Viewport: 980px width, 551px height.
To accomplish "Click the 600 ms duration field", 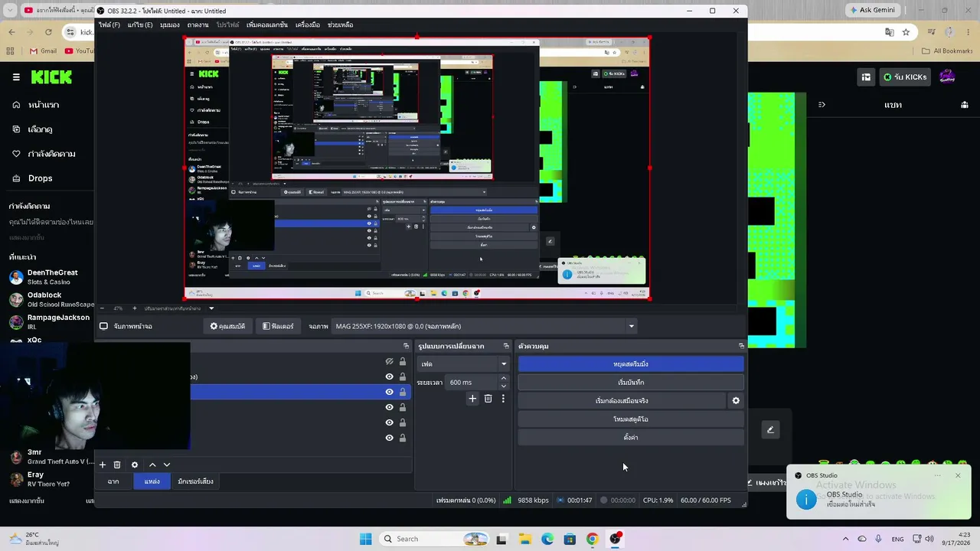I will click(472, 382).
